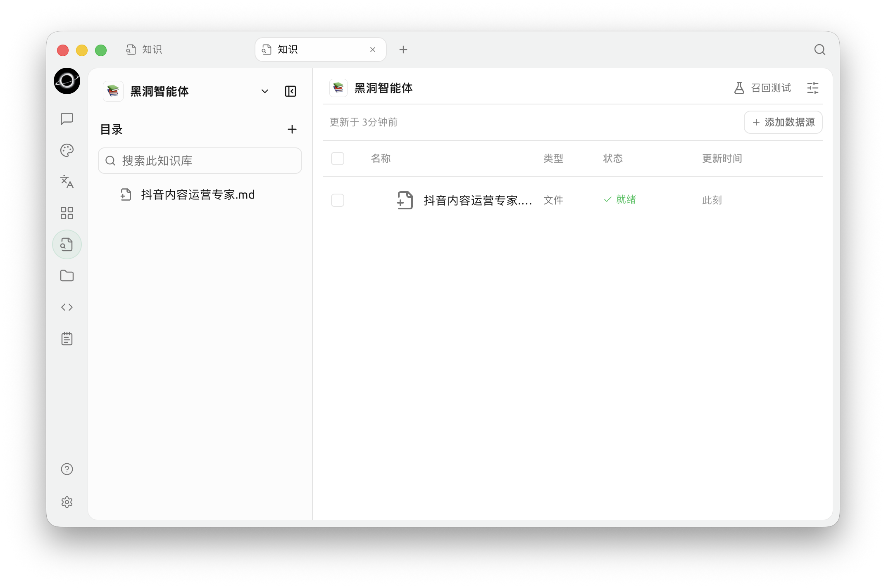Open the code tools sidebar icon
886x588 pixels.
click(x=67, y=307)
